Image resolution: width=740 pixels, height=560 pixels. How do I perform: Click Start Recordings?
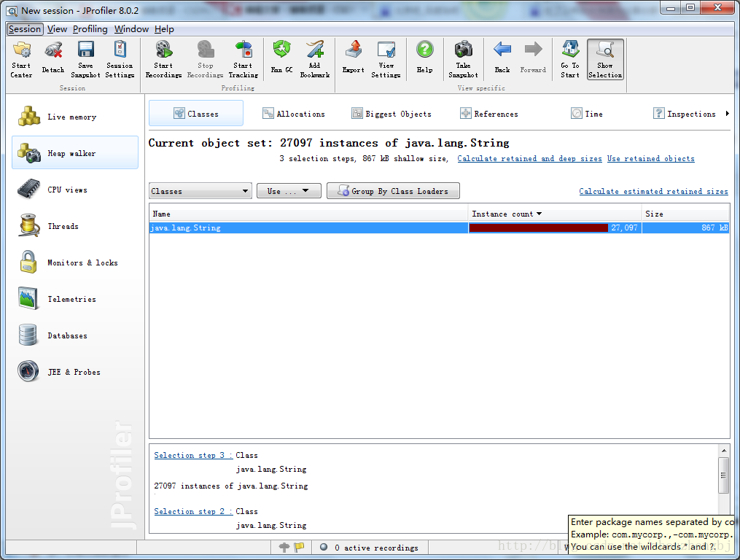coord(163,60)
